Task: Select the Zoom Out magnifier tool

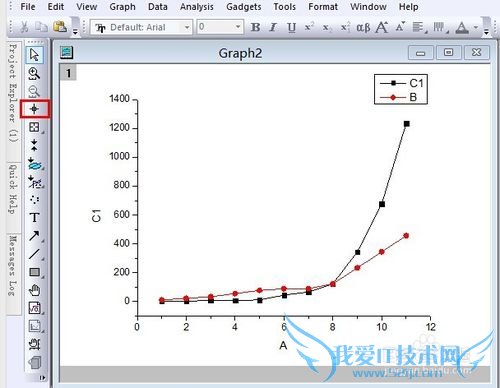Action: click(x=34, y=91)
